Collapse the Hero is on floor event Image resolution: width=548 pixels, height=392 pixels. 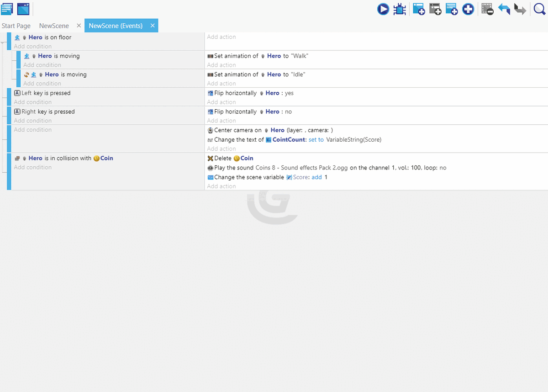pos(3,43)
